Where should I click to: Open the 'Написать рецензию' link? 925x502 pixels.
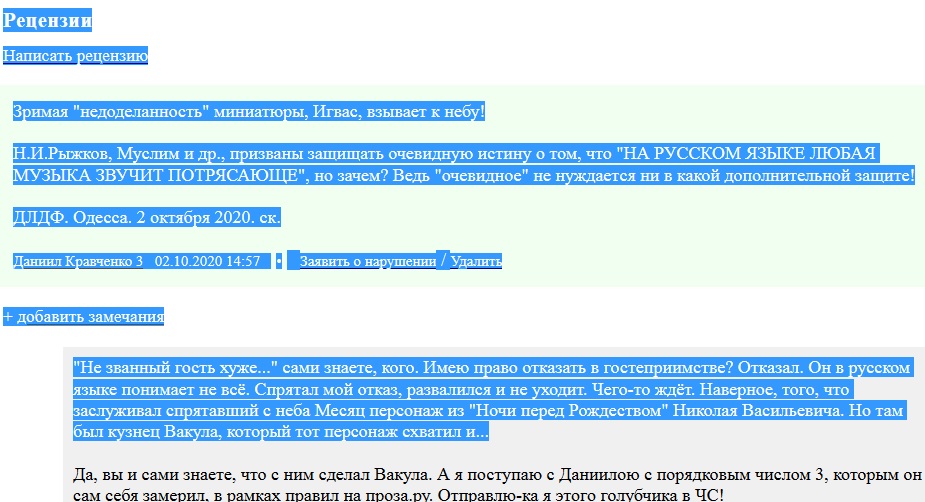tap(76, 55)
